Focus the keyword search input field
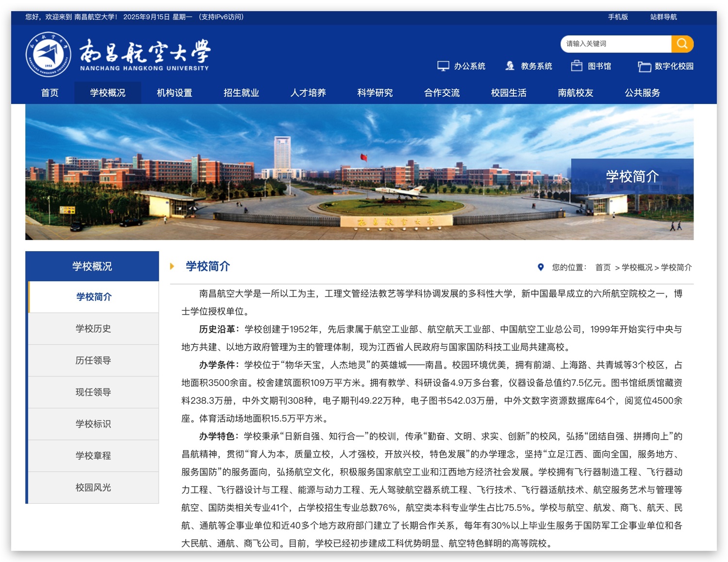Screen dimensions: 728x562 click(615, 44)
